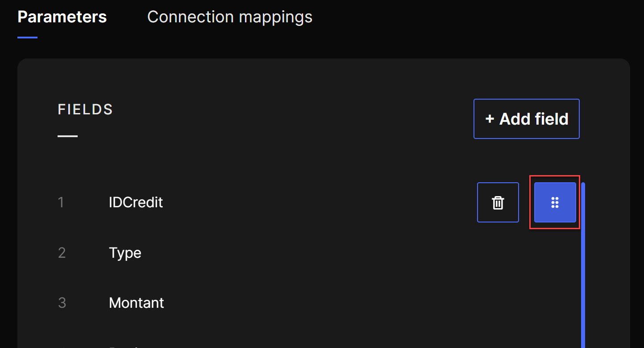Click the drag handle for IDCredit
Image resolution: width=644 pixels, height=348 pixels.
(x=555, y=202)
